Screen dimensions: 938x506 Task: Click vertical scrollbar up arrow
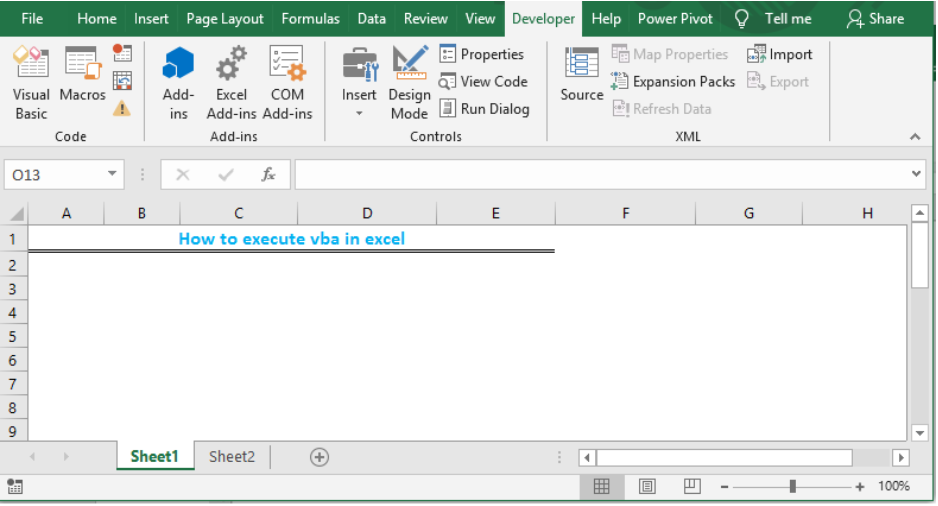[x=919, y=214]
